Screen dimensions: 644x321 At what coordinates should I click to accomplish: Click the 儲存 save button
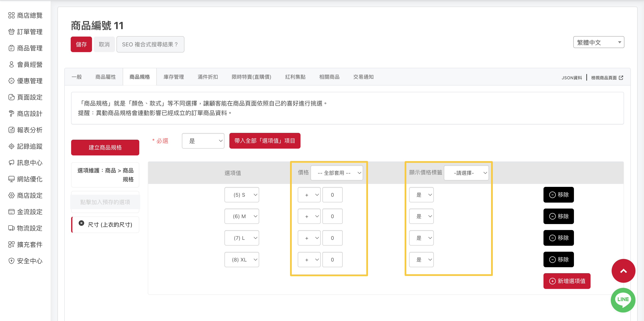click(81, 44)
